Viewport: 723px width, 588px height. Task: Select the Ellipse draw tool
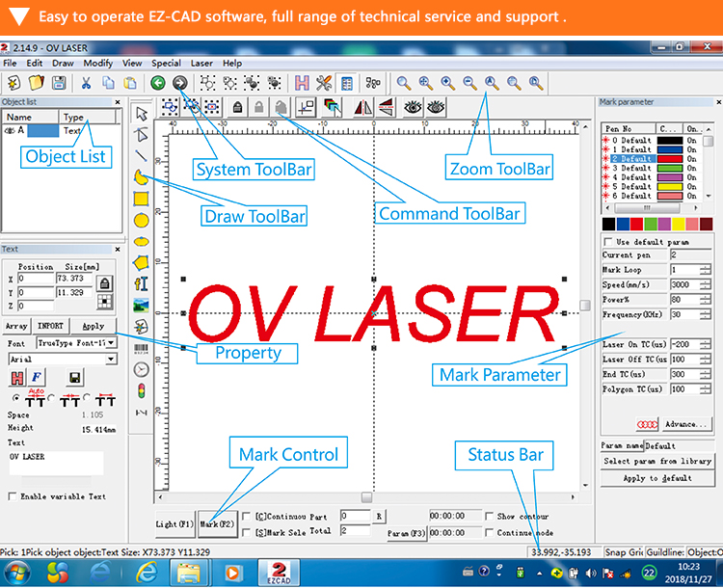tap(141, 242)
